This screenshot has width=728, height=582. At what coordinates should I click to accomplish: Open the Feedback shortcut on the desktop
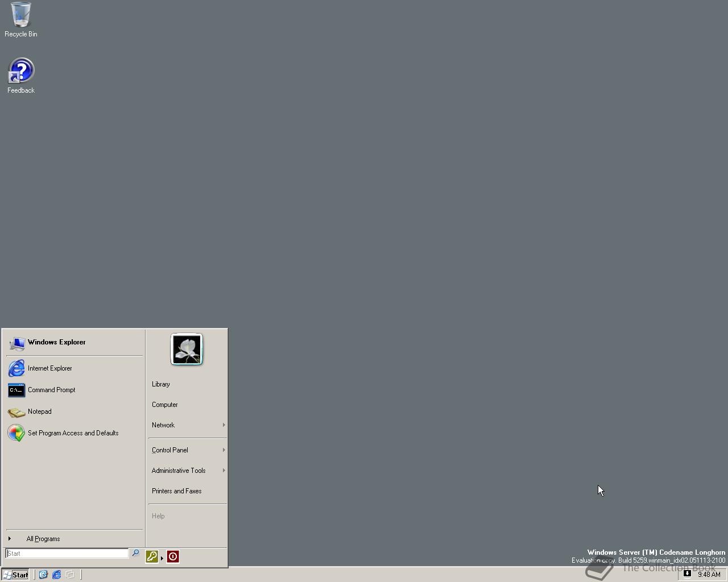(21, 76)
